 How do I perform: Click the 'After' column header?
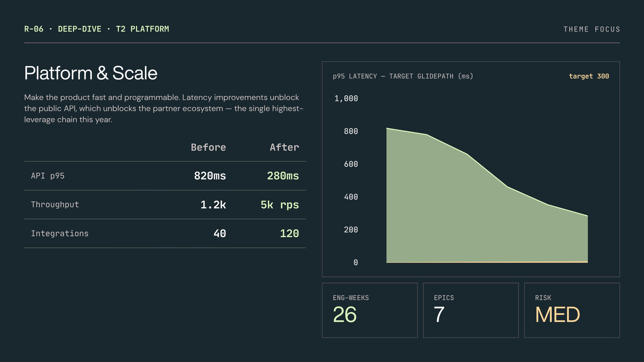(285, 147)
